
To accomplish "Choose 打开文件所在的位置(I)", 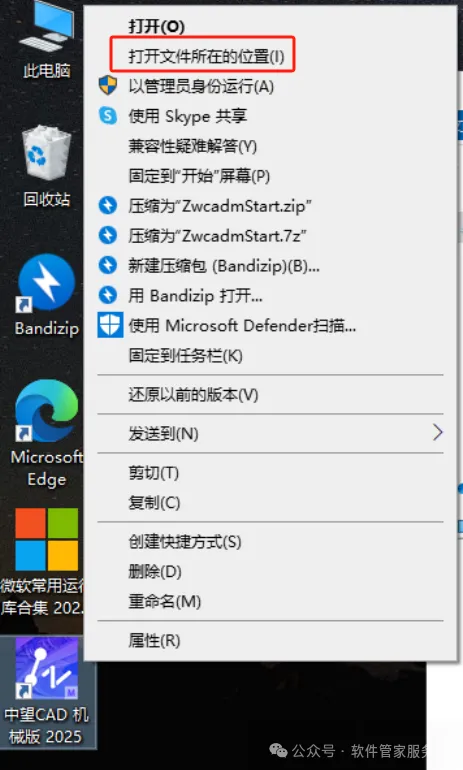I will tap(206, 56).
